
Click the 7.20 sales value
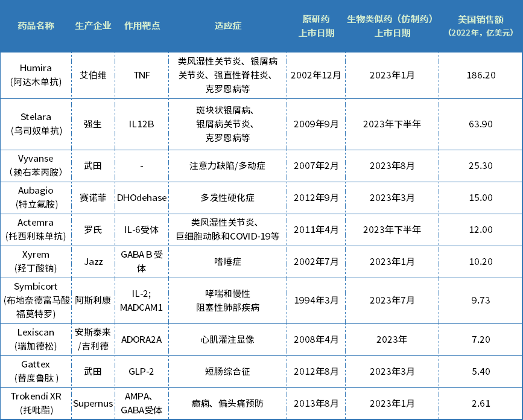[x=481, y=339]
